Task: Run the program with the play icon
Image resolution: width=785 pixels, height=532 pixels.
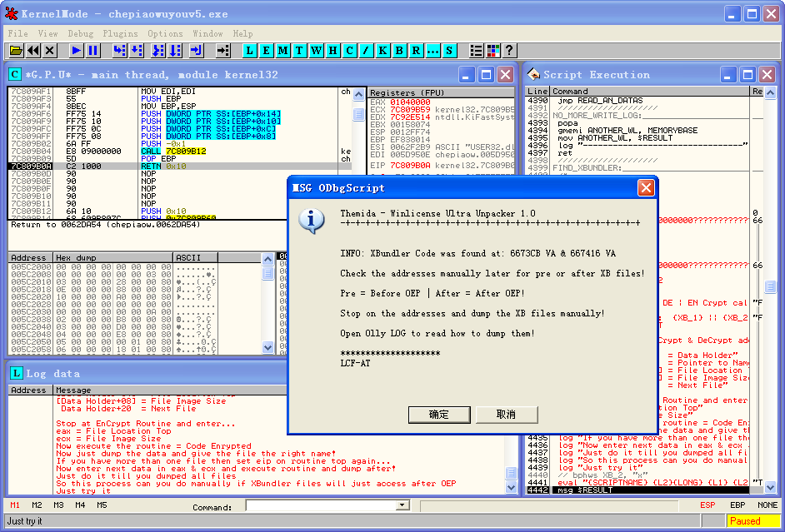Action: [76, 51]
